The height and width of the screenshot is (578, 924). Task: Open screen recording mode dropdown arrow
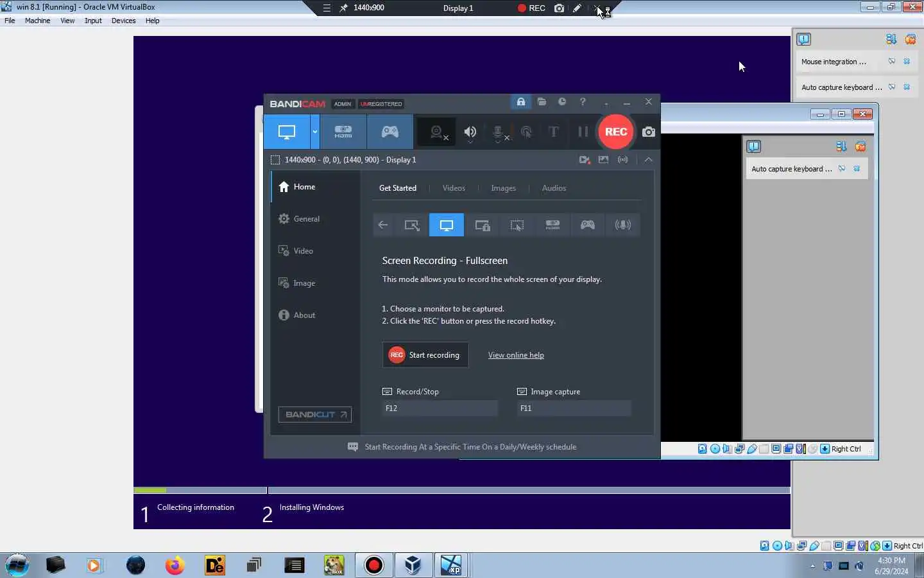[314, 132]
